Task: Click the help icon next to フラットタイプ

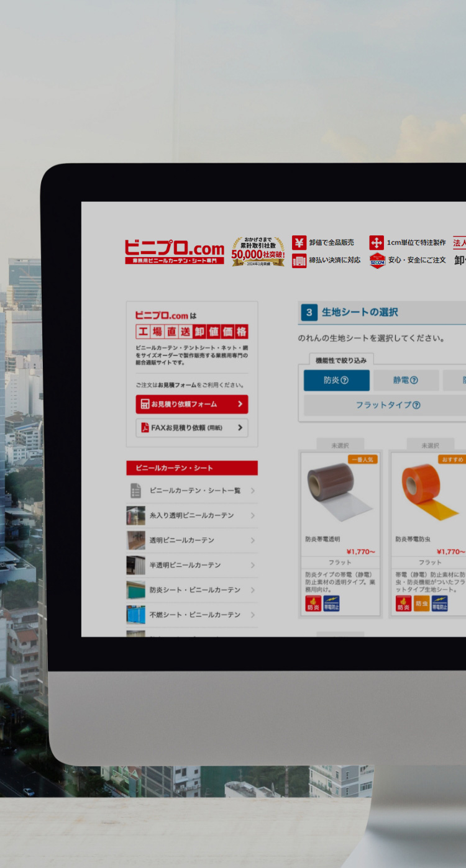Action: tap(416, 405)
